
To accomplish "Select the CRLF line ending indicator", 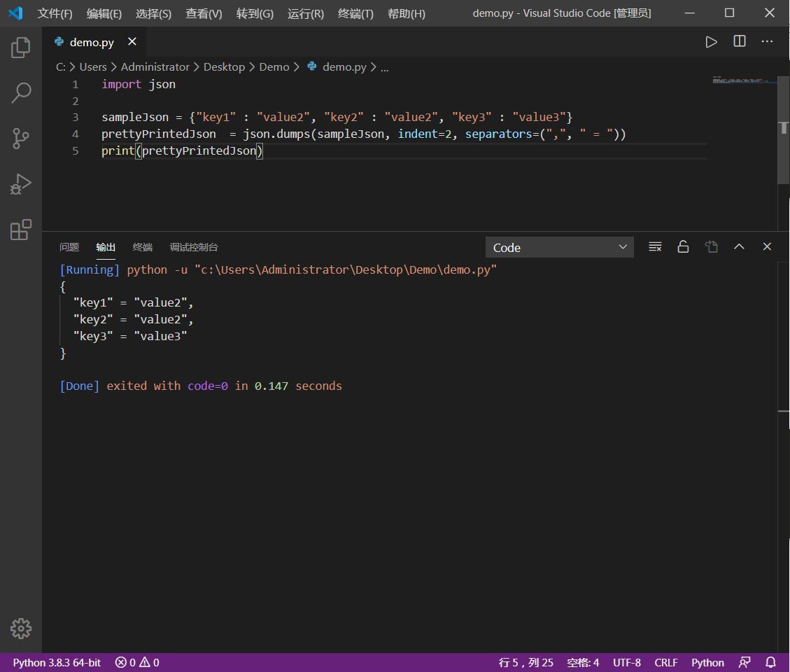I will 665,662.
